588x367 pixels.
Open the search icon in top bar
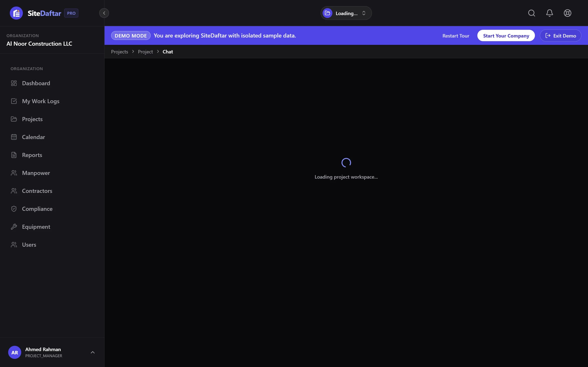[x=531, y=13]
